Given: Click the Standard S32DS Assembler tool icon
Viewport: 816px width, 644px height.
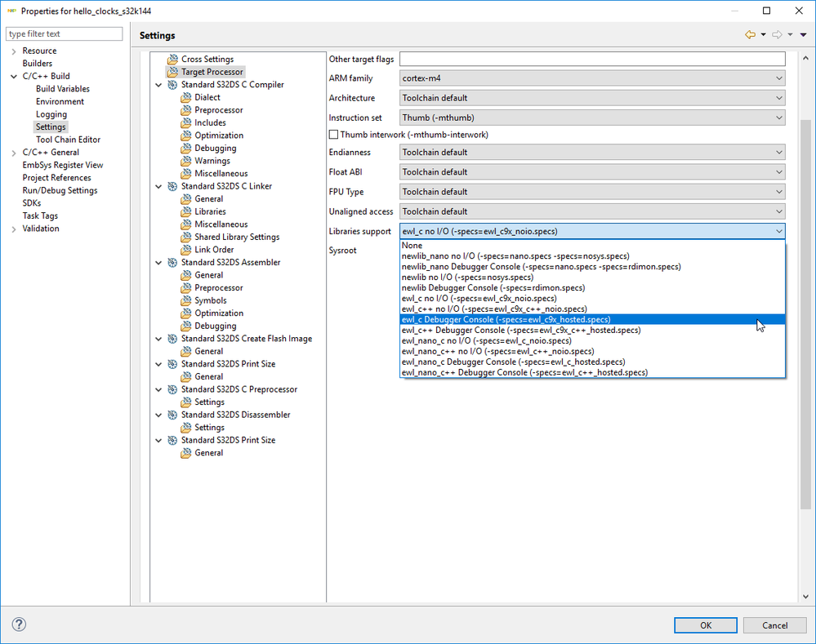Looking at the screenshot, I should (x=172, y=263).
